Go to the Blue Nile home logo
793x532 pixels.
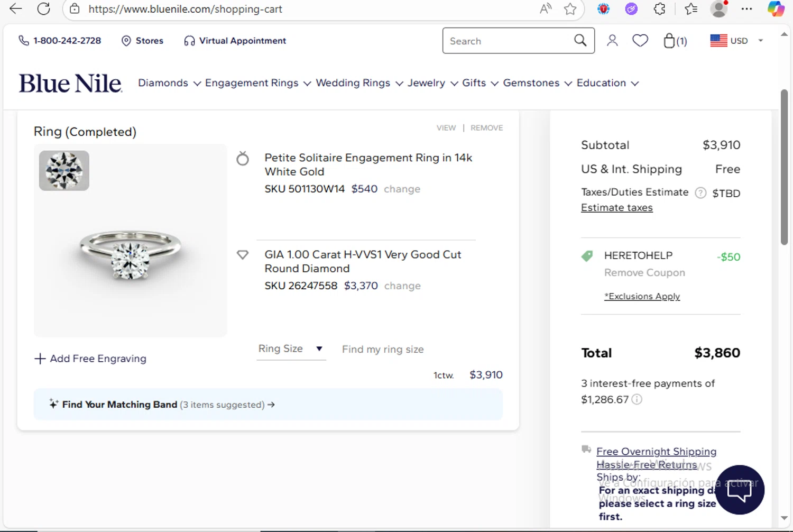pos(70,83)
